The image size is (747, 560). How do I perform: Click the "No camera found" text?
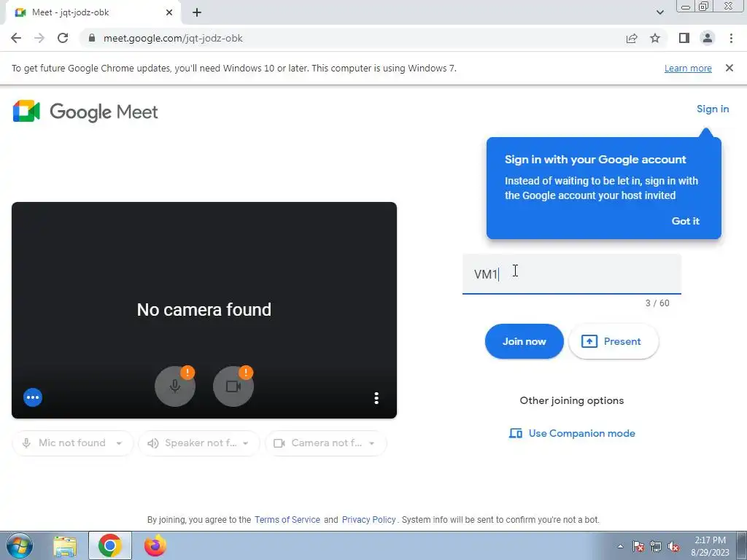[204, 310]
